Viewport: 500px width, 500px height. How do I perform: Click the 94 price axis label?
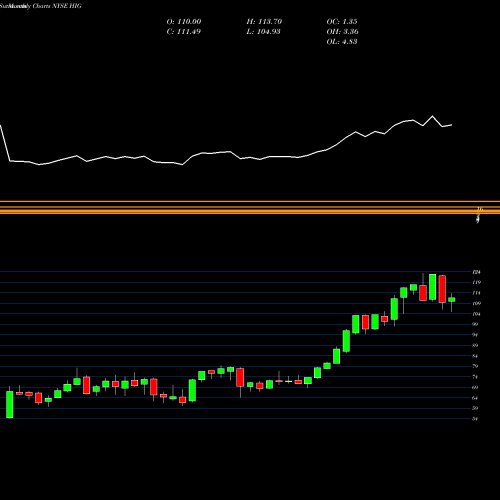click(475, 335)
